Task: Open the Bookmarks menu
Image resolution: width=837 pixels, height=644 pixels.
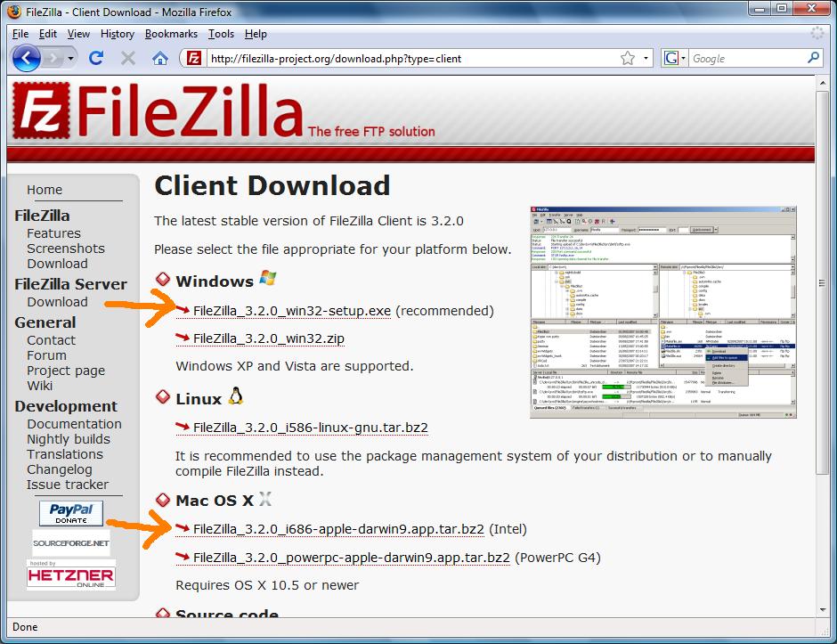Action: tap(171, 34)
